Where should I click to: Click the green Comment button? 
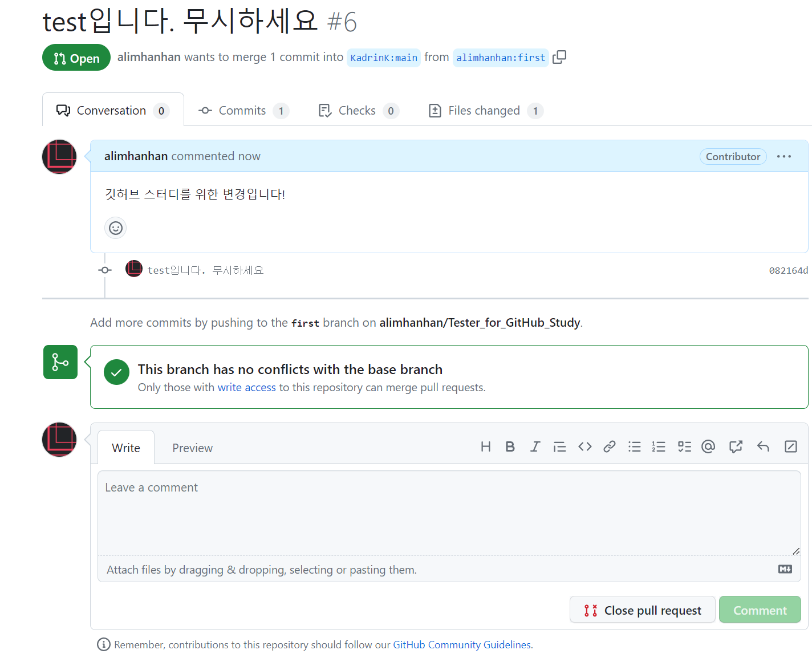760,610
